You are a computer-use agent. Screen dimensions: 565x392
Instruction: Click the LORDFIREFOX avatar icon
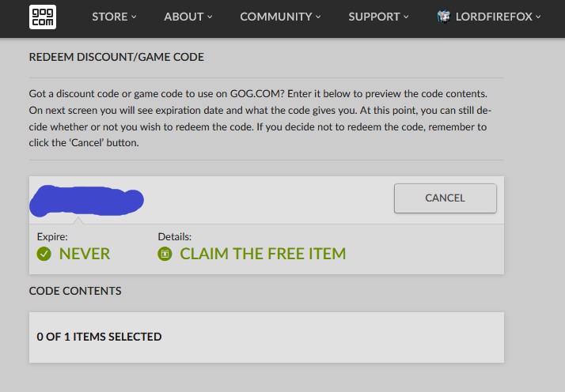click(x=444, y=17)
